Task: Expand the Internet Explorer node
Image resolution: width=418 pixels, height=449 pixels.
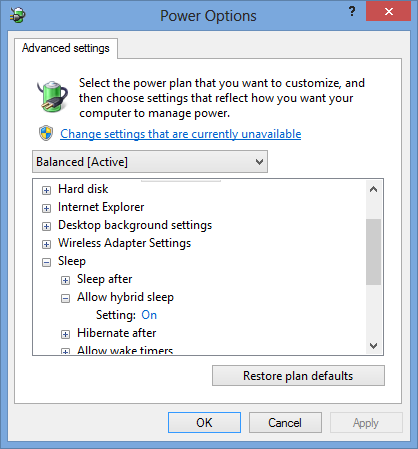Action: click(x=46, y=208)
